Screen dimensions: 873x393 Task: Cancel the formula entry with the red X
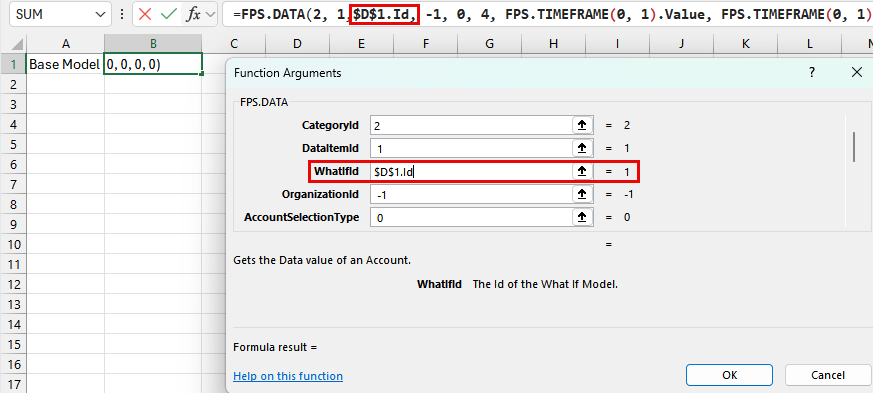pos(145,14)
